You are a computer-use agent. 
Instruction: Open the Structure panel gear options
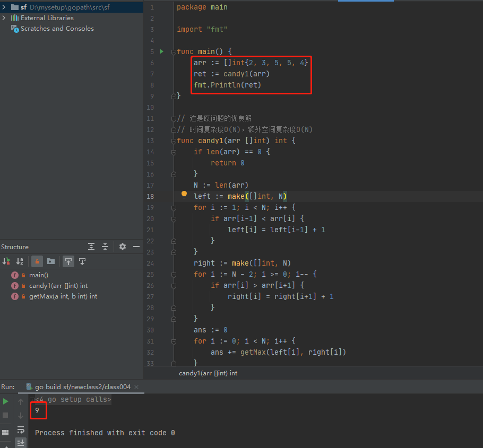(122, 247)
